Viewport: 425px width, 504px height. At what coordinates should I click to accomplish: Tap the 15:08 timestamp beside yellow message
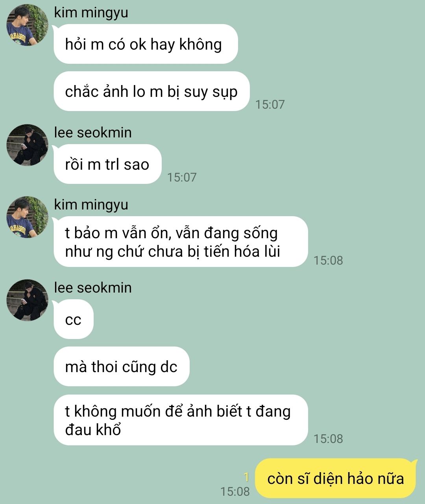(235, 491)
